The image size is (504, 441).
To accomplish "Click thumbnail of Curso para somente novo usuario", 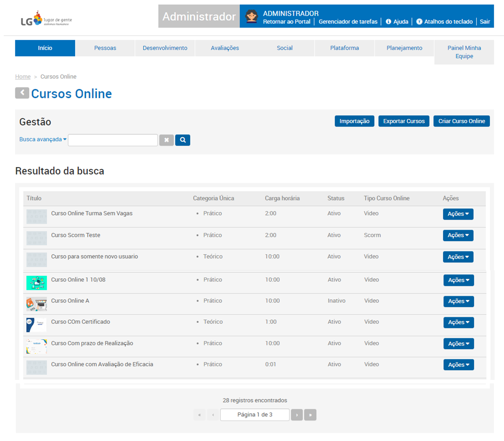I will pos(37,260).
